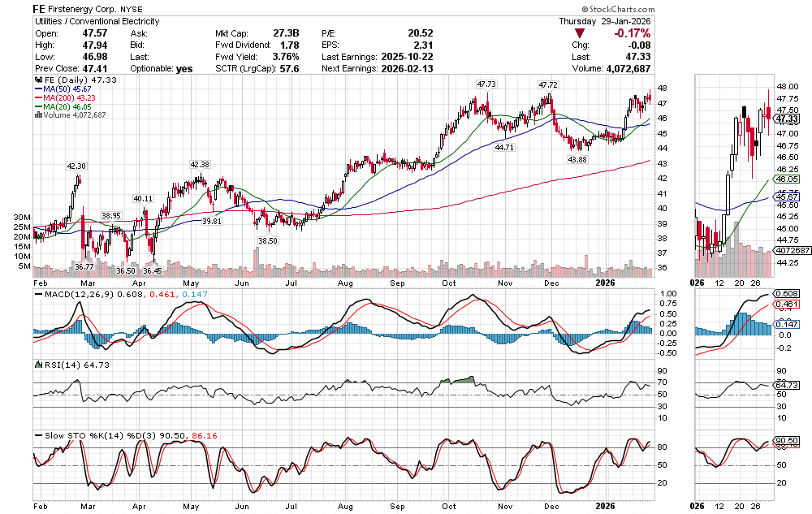Click the FE ticker symbol in the header
Screen dimensions: 812x514
click(x=41, y=7)
